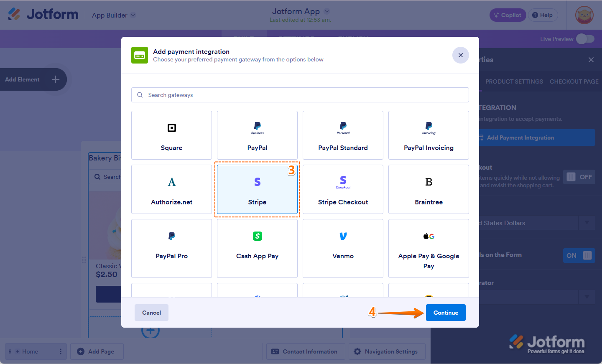Image resolution: width=602 pixels, height=364 pixels.
Task: Open the CHECKOUT PAGE tab
Action: tap(574, 81)
